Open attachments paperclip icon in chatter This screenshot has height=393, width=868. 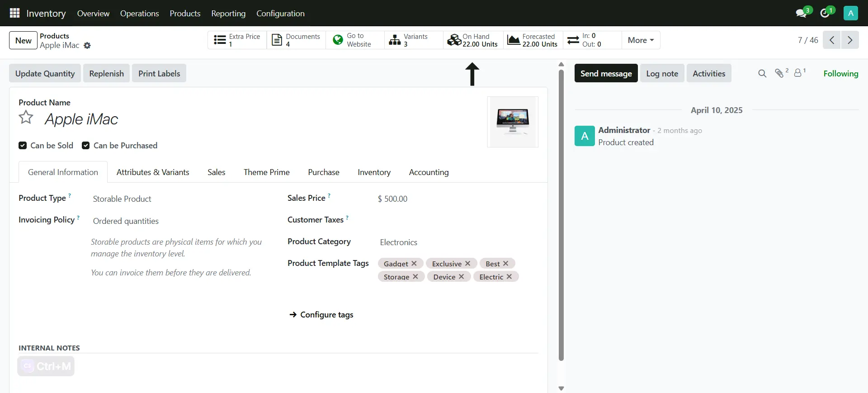pyautogui.click(x=779, y=73)
